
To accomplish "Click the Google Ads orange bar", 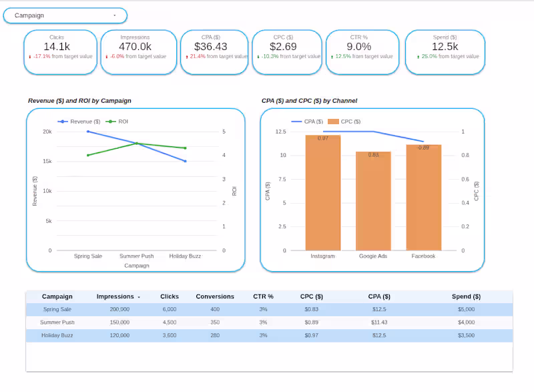I will click(x=373, y=201).
